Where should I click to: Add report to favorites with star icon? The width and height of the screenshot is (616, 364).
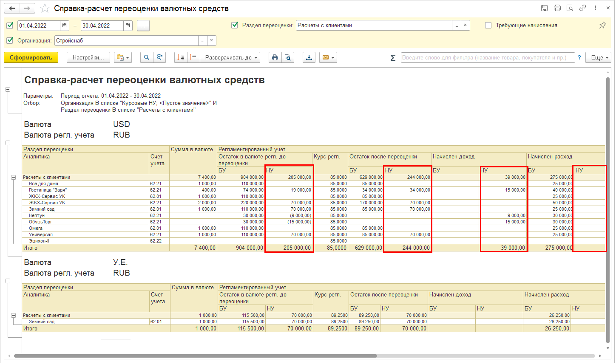coord(45,8)
